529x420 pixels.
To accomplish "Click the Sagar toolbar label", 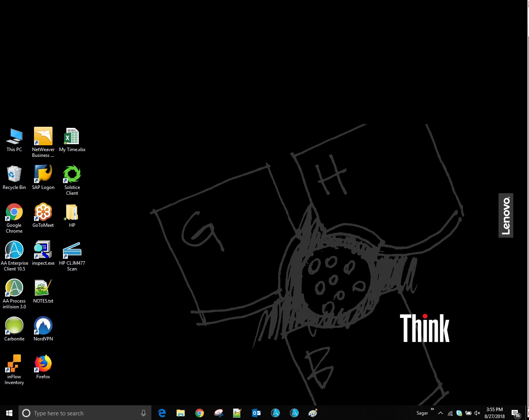I will [x=422, y=413].
